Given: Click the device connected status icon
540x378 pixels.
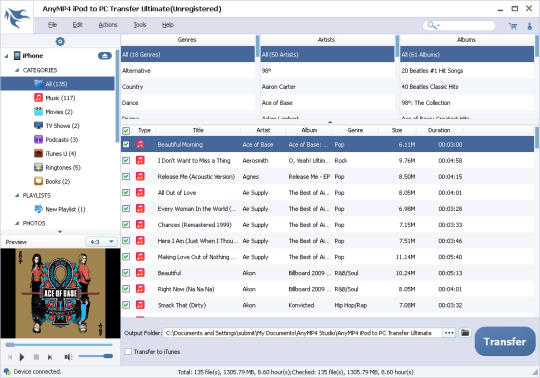Looking at the screenshot, I should pyautogui.click(x=7, y=372).
